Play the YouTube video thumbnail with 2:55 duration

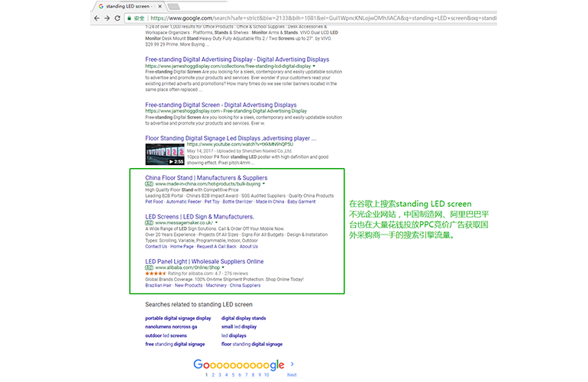pyautogui.click(x=165, y=154)
